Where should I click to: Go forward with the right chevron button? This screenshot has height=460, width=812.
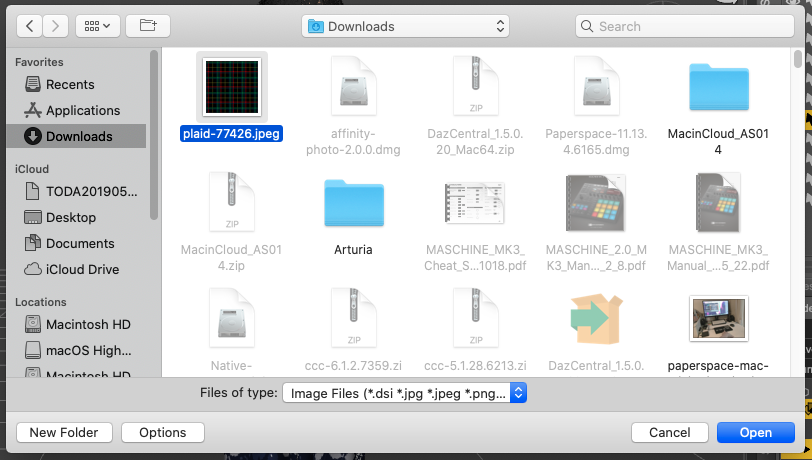pyautogui.click(x=55, y=26)
